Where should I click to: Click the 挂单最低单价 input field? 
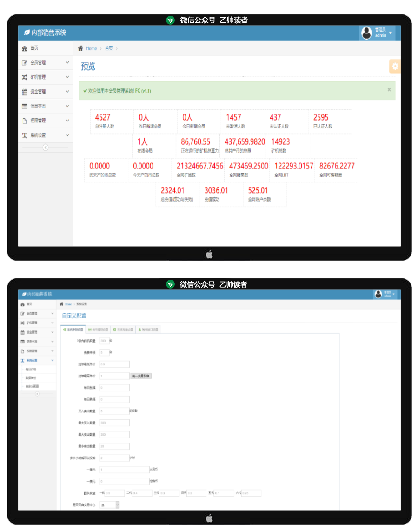[114, 364]
